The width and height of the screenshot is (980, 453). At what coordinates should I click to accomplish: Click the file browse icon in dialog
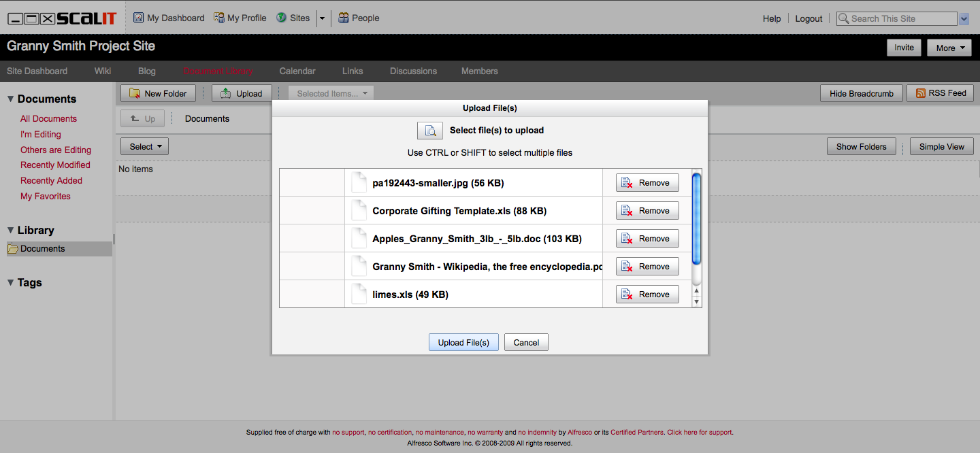430,131
